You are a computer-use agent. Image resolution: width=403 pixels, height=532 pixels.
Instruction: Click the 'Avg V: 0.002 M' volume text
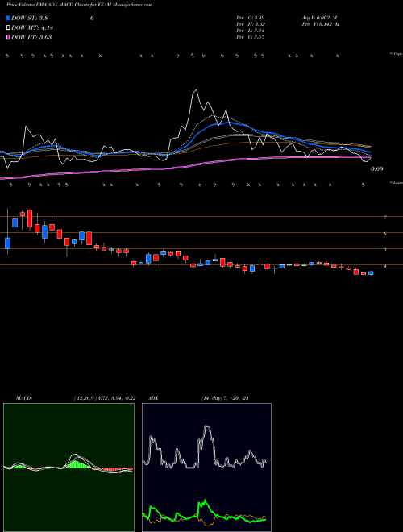click(319, 18)
